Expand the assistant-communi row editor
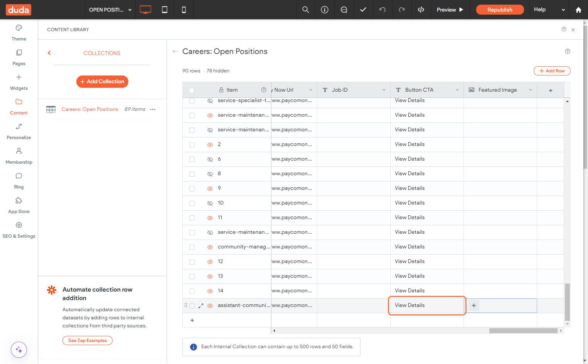The image size is (588, 364). (201, 305)
